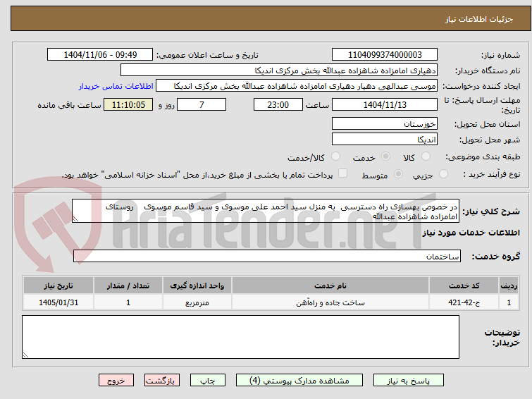
Task: Click the پاسخ به نیاز button
Action: tap(409, 381)
